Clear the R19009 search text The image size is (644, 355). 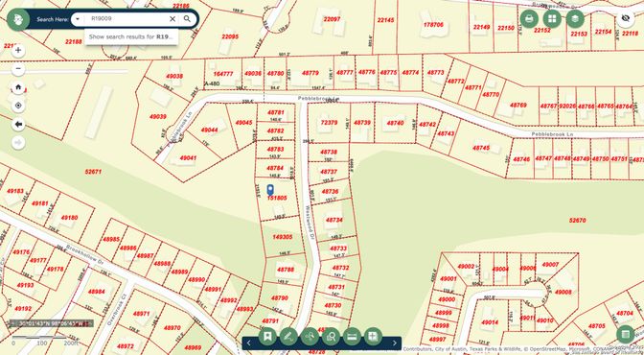(172, 19)
